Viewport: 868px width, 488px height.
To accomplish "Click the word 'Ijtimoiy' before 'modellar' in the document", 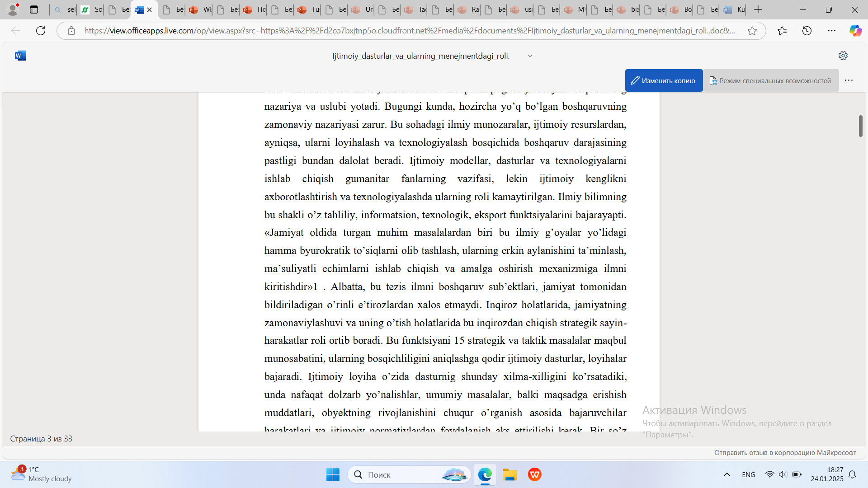I will pos(427,161).
